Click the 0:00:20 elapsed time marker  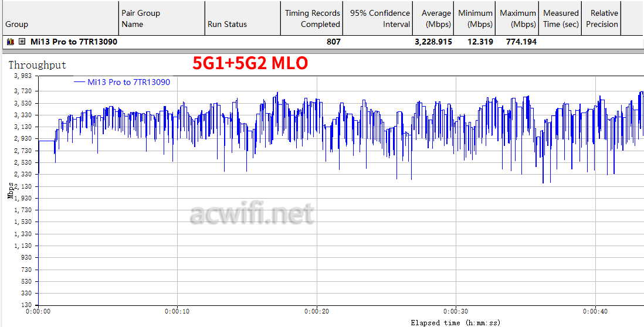[x=317, y=311]
